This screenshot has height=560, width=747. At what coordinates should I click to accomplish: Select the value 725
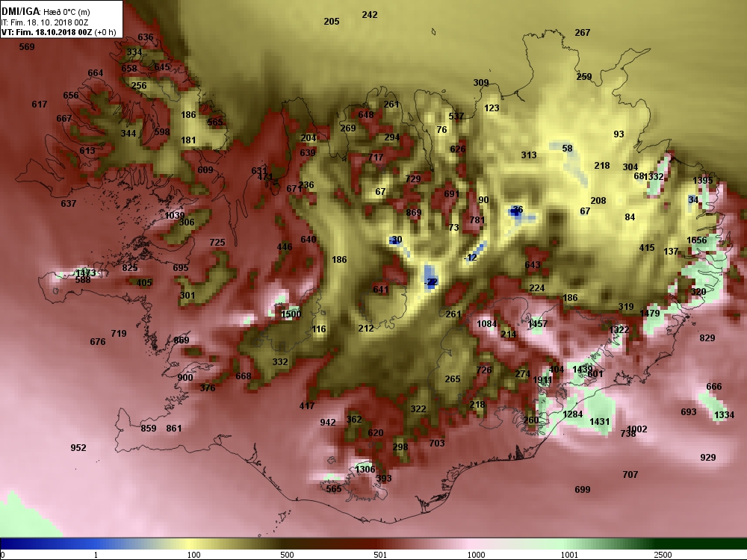[x=217, y=243]
